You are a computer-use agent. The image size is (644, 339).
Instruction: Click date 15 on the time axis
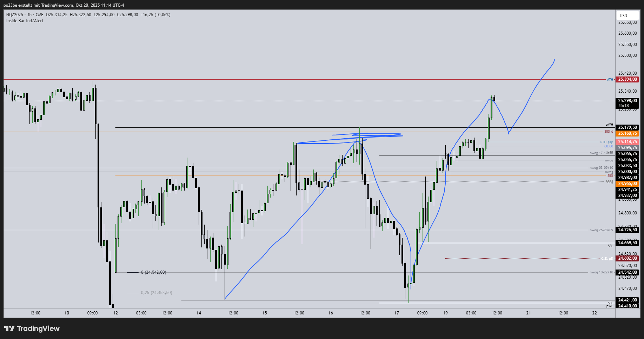click(265, 313)
